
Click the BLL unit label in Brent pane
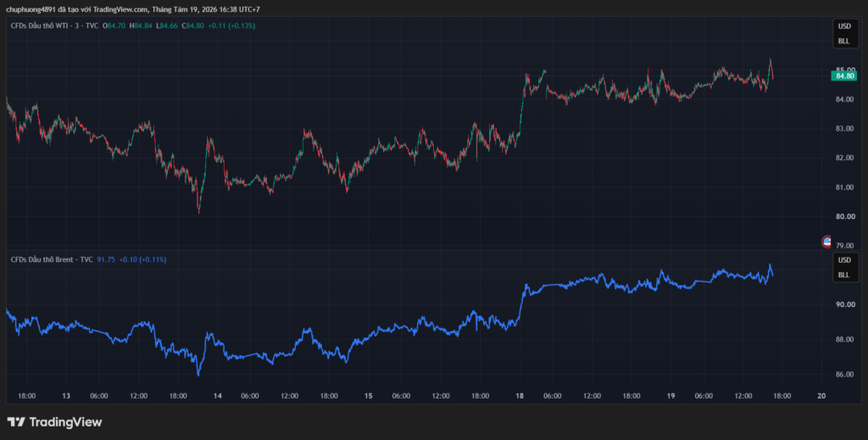click(843, 275)
